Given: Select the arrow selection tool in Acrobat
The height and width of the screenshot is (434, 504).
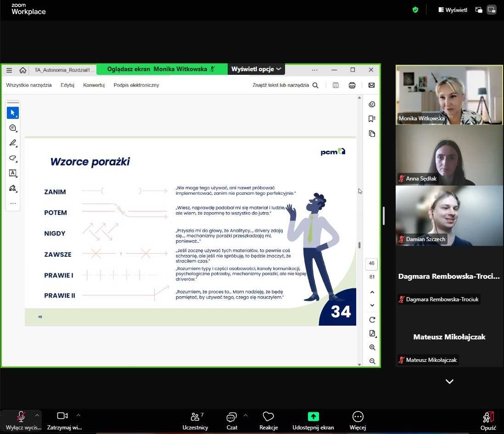Looking at the screenshot, I should [x=12, y=113].
